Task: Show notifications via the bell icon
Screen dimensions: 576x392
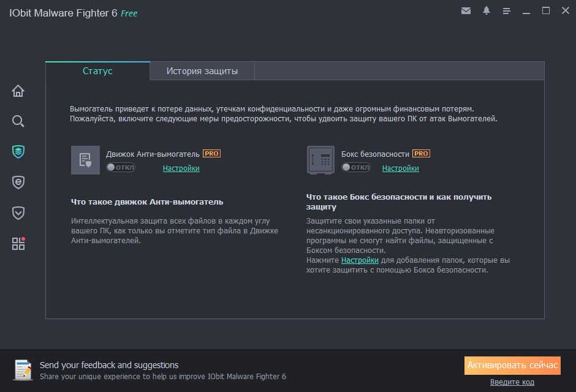Action: tap(487, 10)
